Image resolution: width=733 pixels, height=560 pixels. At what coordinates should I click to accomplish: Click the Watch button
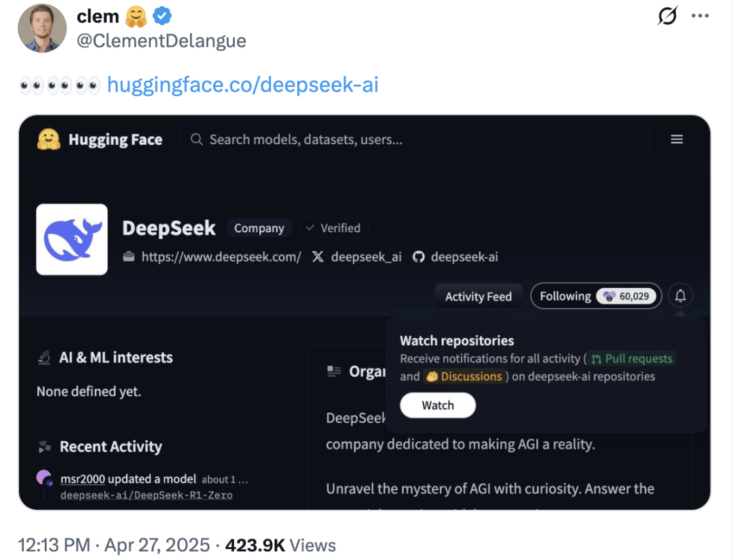(x=438, y=405)
